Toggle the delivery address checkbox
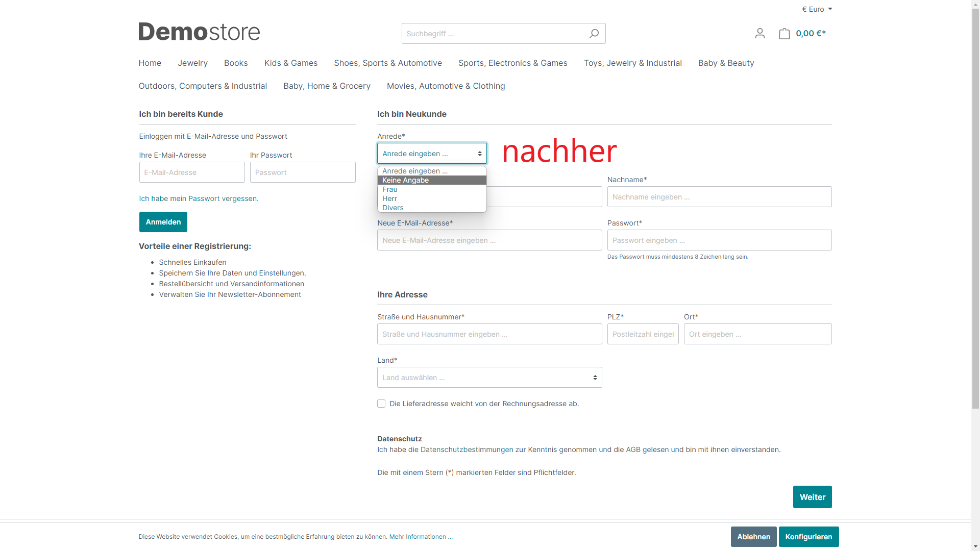Screen dimensions: 980x551 pos(381,404)
